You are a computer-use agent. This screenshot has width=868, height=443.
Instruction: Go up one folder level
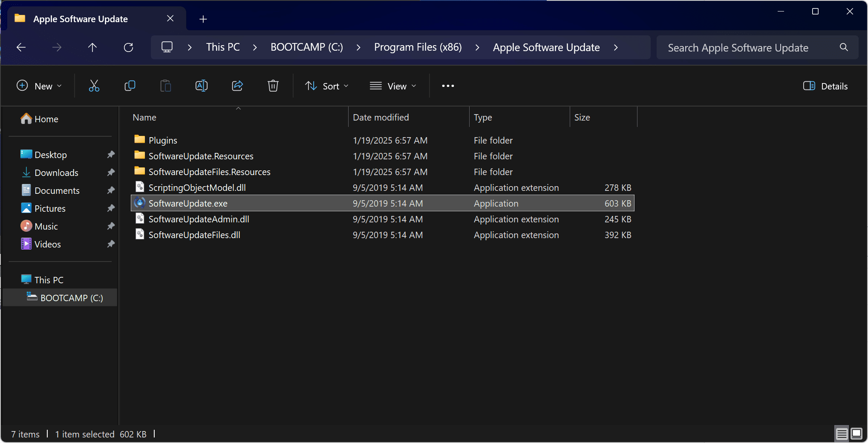tap(92, 47)
